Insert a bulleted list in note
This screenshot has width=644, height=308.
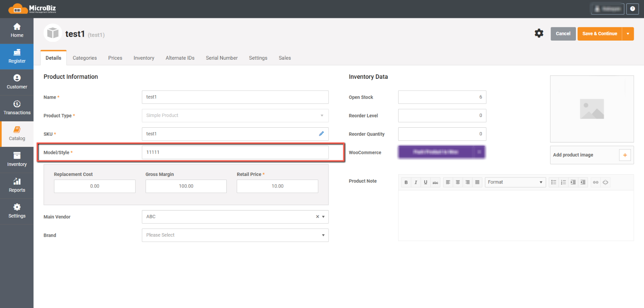pos(554,182)
